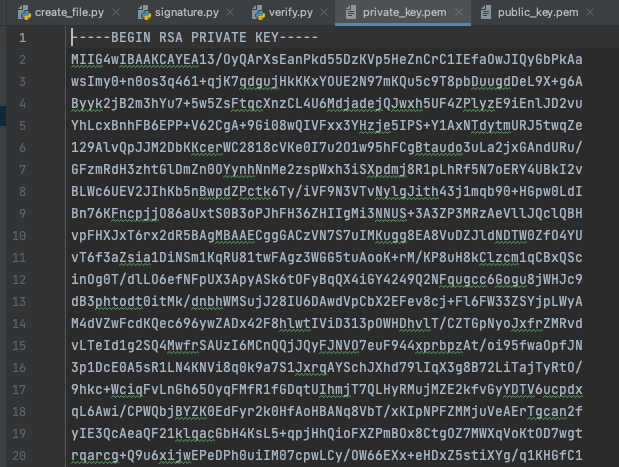Screen dimensions: 619x467
Task: Close the private_key.pem tab
Action: [x=459, y=13]
